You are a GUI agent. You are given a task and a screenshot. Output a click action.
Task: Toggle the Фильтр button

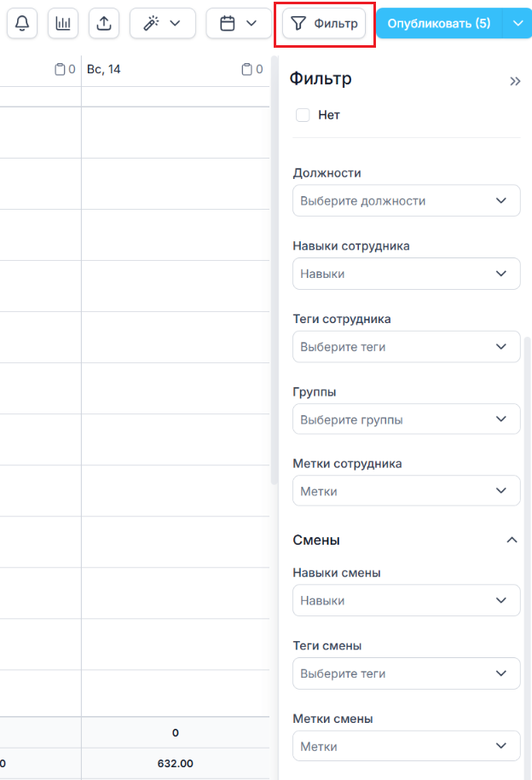pyautogui.click(x=324, y=23)
